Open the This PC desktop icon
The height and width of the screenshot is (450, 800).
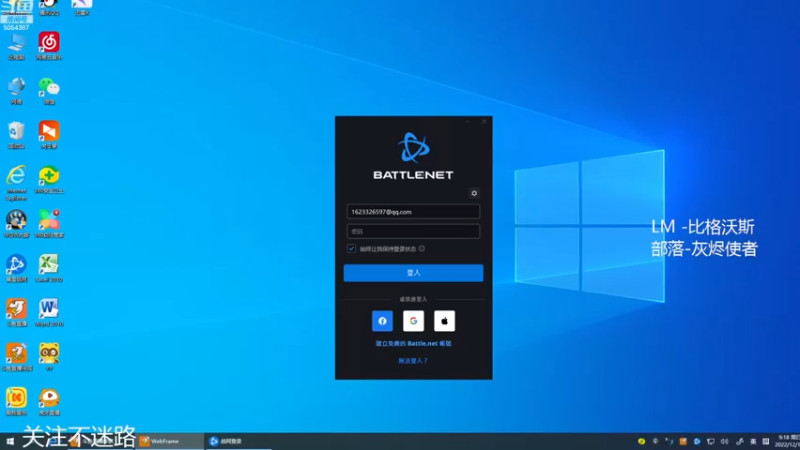coord(16,46)
